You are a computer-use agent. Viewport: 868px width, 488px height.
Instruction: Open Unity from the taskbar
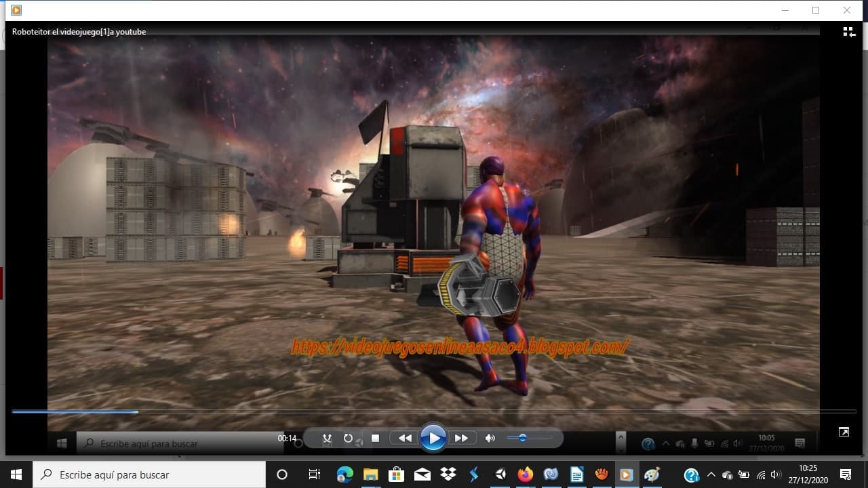coord(500,474)
